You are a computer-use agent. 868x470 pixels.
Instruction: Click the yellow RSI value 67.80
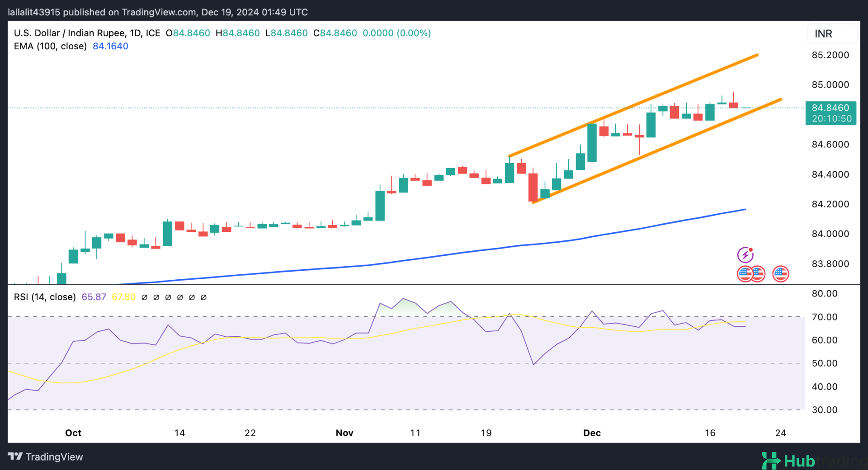(123, 297)
